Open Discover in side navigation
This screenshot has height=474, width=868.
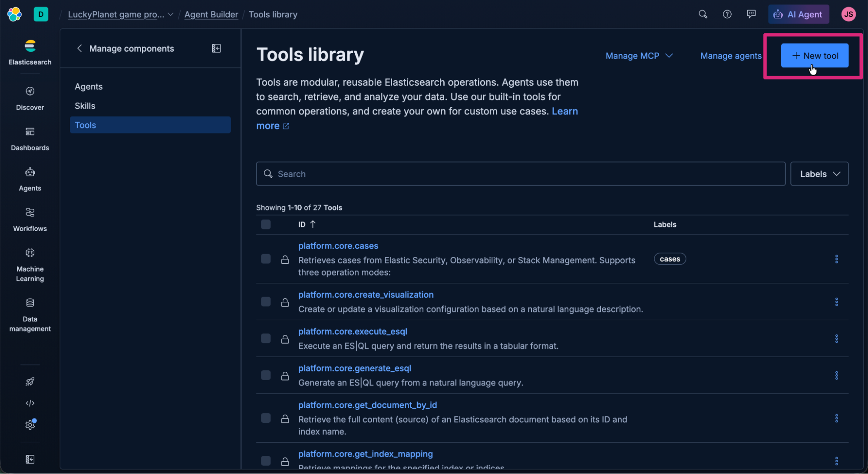[x=30, y=99]
